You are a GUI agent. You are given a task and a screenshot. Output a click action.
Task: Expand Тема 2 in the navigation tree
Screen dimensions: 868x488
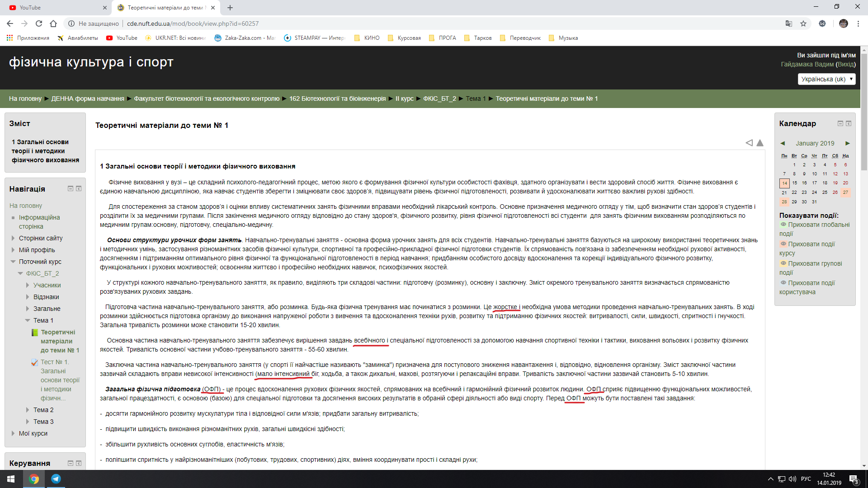click(x=28, y=410)
